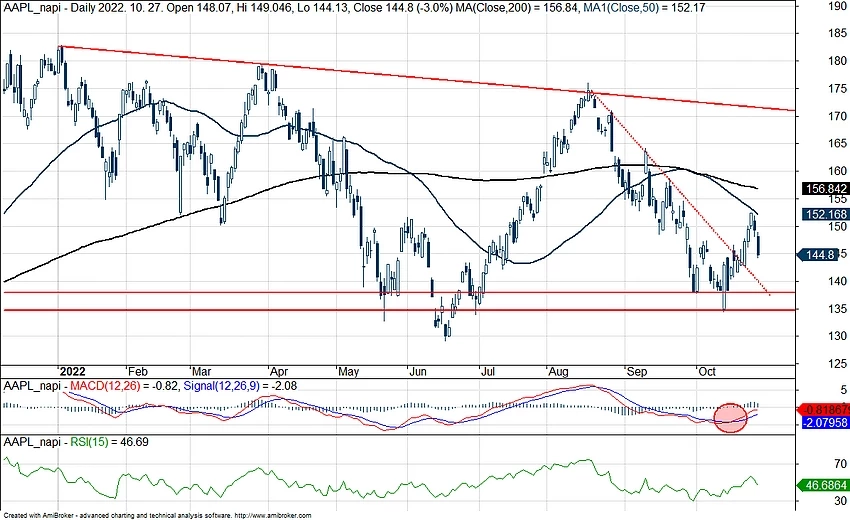Click the 156.842 MA200 value label
Viewport: 850px width, 520px height.
coord(826,189)
